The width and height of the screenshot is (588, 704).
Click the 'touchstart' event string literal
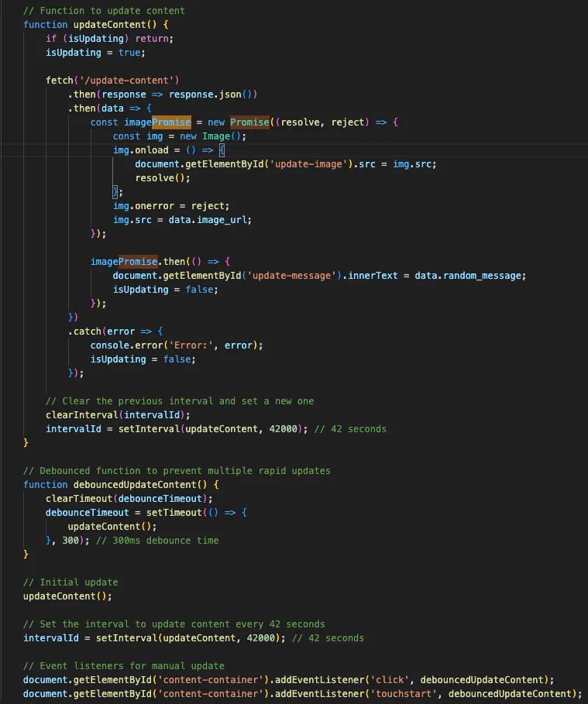404,692
